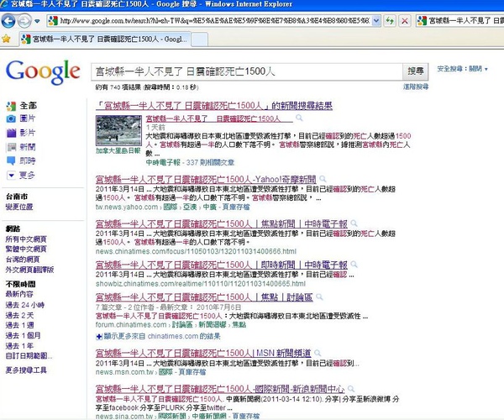Expand 顯示更多來自 chinatimes.com 的結果
The image size is (504, 420).
tap(158, 337)
